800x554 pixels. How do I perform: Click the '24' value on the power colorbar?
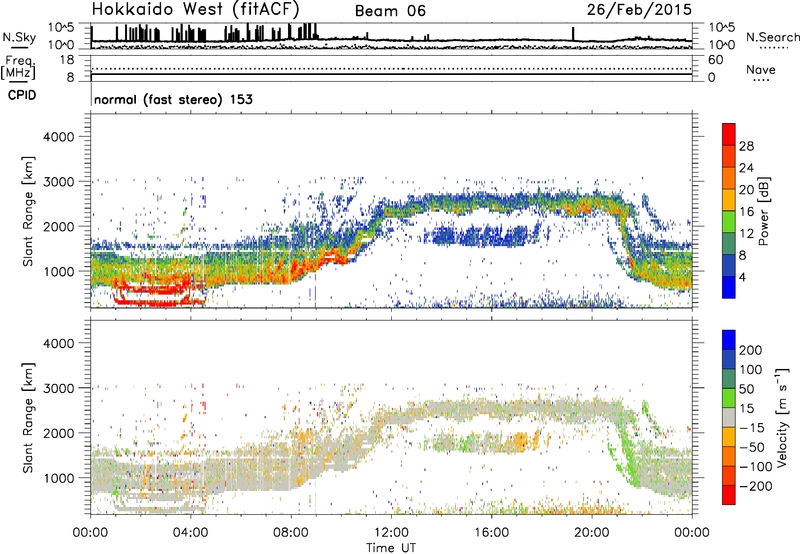pyautogui.click(x=746, y=168)
